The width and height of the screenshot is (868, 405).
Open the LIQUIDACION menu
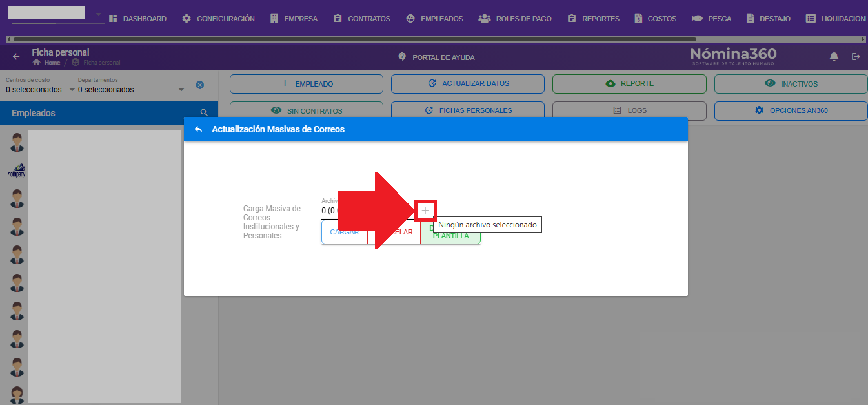click(x=836, y=19)
